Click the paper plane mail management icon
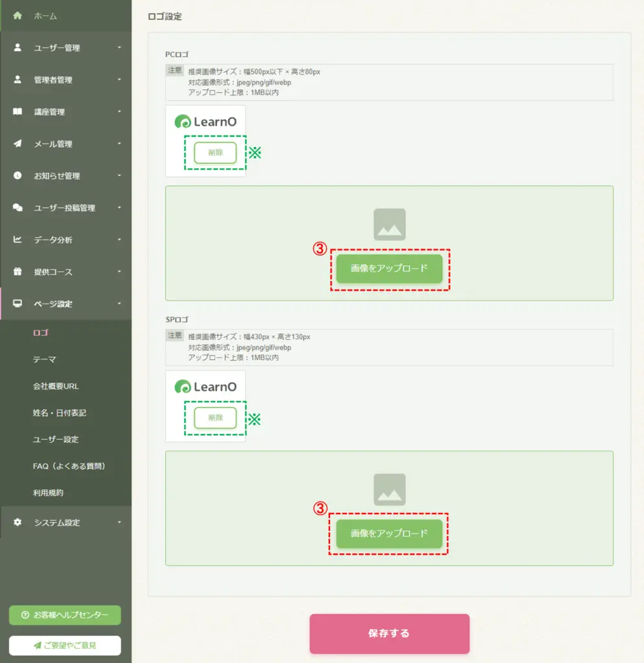The height and width of the screenshot is (663, 644). 17,143
